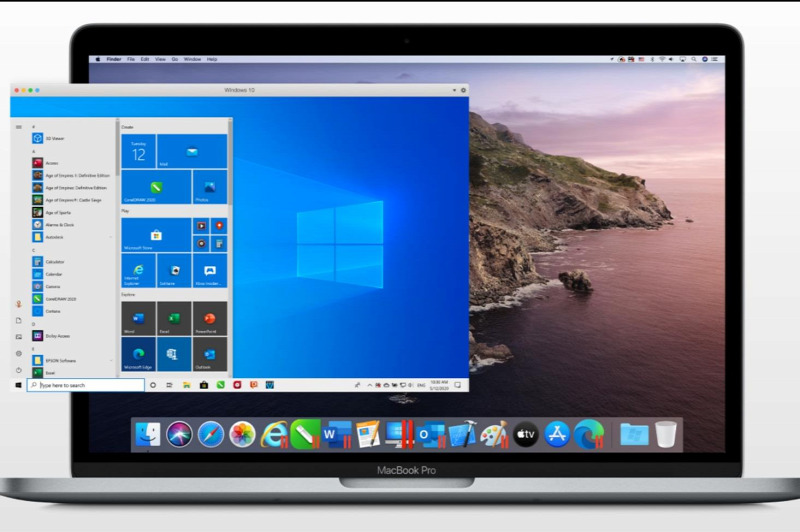Open the Photos tile in Start menu
Screen dimensions: 800x532
point(210,187)
